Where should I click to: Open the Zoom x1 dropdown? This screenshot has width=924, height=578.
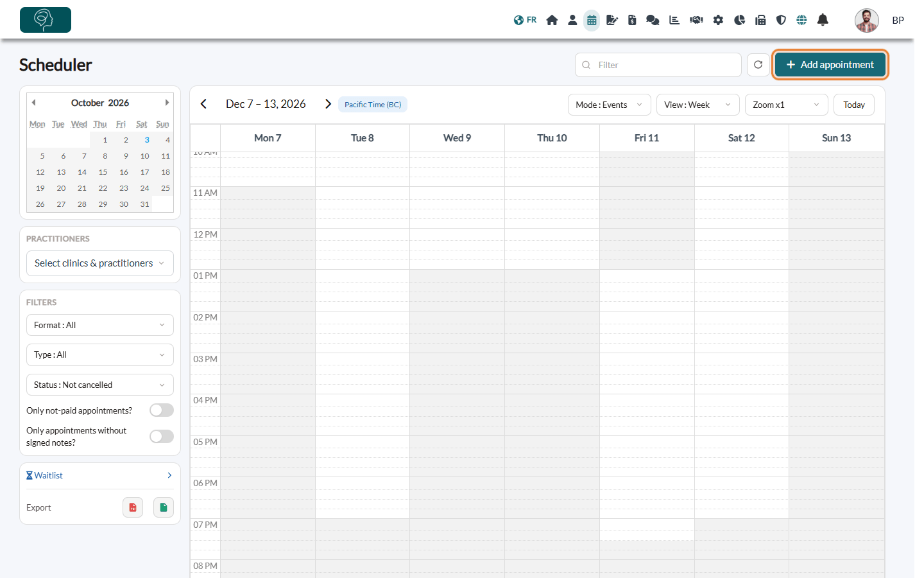point(787,105)
